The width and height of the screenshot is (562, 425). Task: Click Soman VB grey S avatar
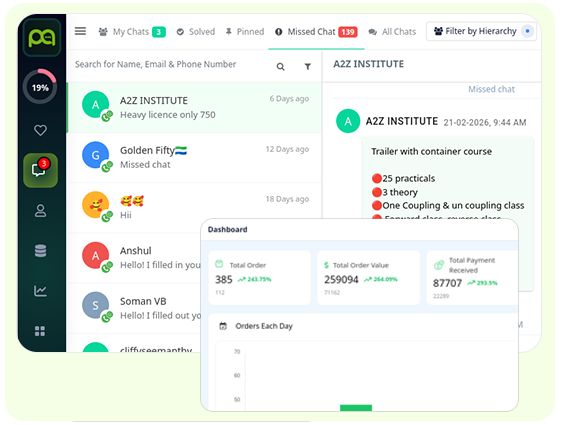click(x=95, y=305)
